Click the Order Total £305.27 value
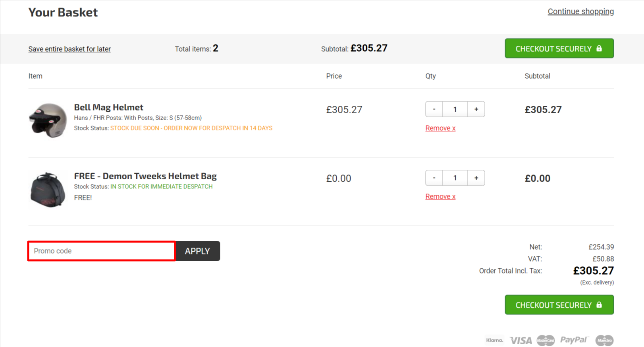The image size is (644, 347). pyautogui.click(x=594, y=271)
